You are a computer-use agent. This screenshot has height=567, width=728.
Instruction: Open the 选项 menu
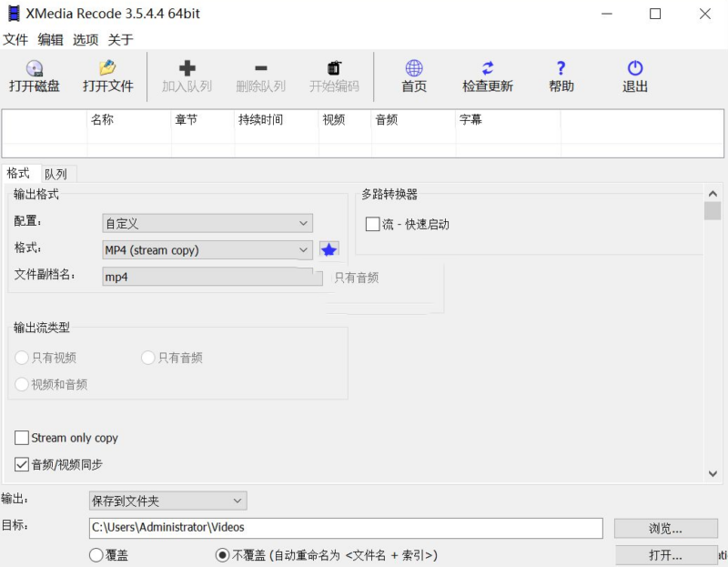click(x=85, y=39)
